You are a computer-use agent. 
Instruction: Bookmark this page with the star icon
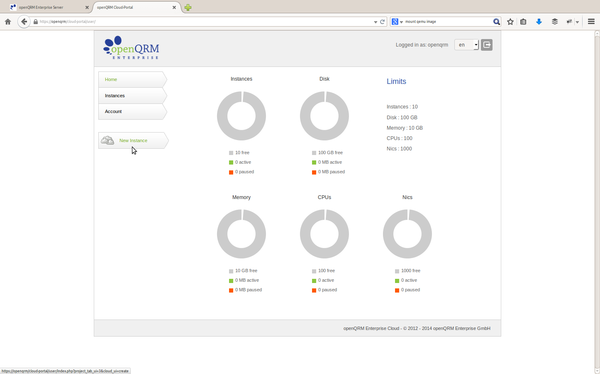click(x=510, y=22)
